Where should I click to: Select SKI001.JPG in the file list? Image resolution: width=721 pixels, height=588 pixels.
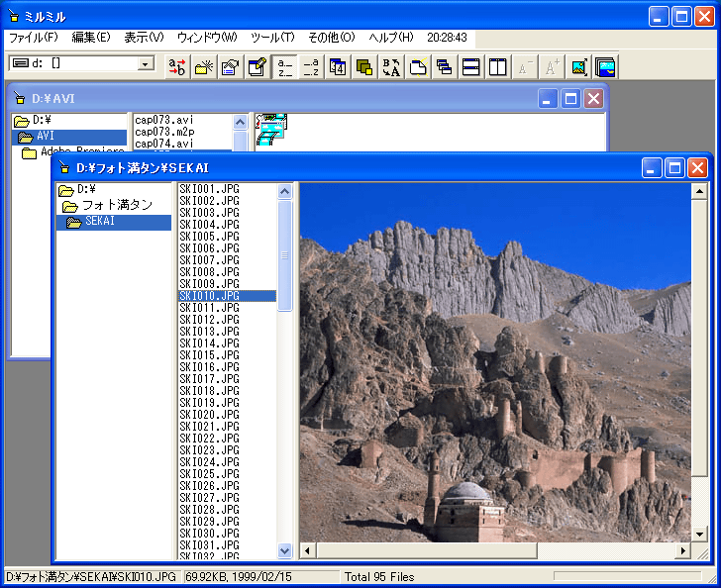[x=210, y=188]
